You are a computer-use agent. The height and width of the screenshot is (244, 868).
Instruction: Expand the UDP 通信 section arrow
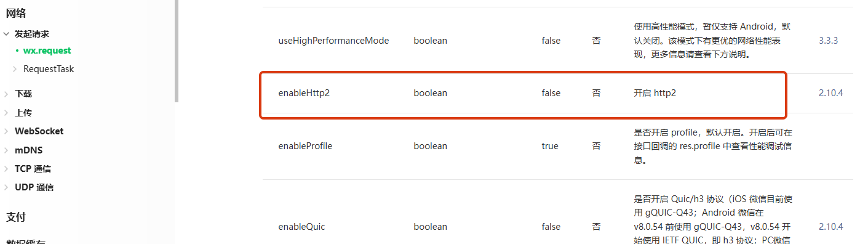[x=6, y=187]
